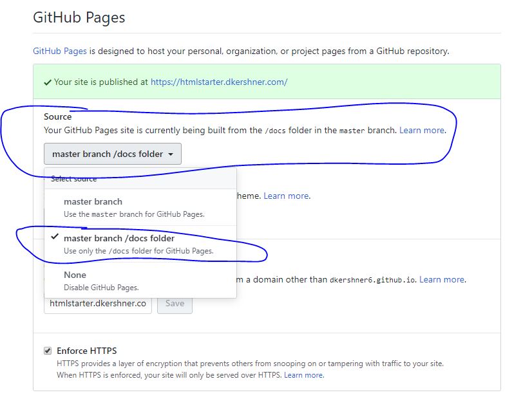Click the 'Select source' dropdown header
532x406 pixels.
click(74, 179)
